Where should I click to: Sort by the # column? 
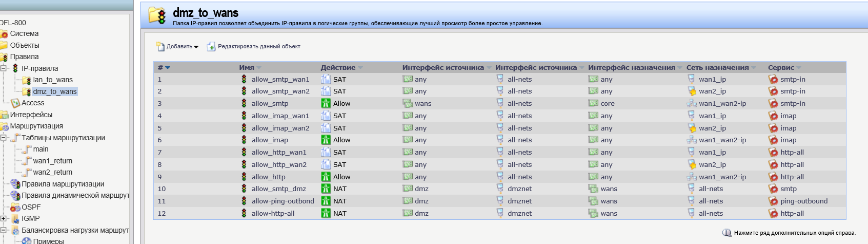tap(164, 67)
